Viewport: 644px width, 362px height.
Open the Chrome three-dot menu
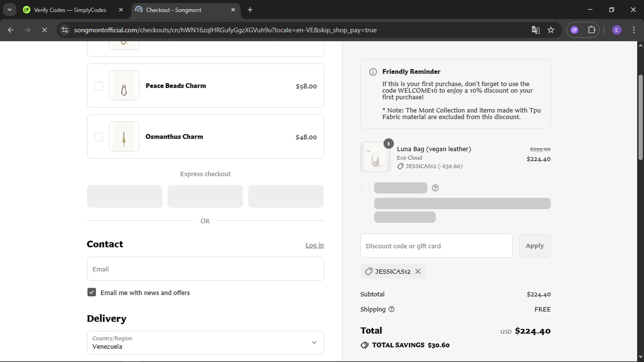(x=634, y=30)
